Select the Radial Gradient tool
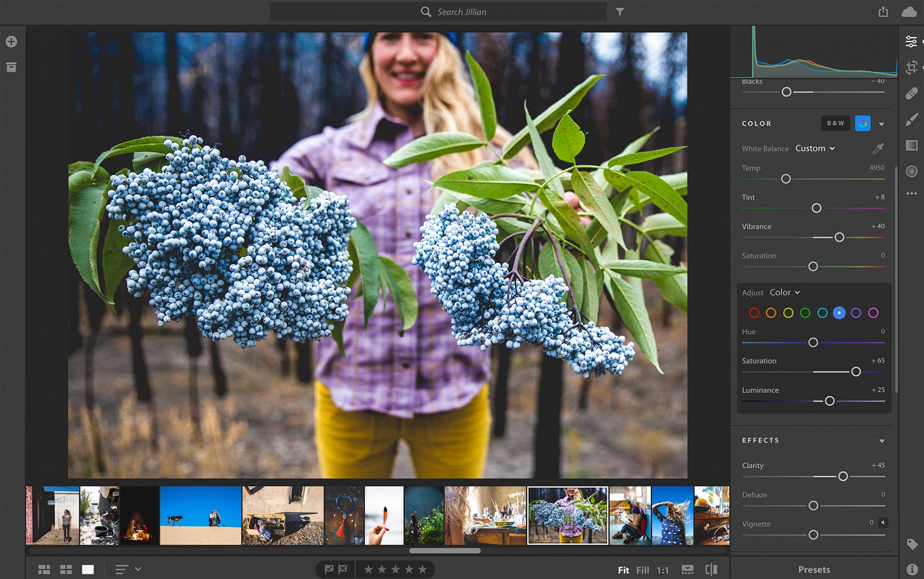Image resolution: width=924 pixels, height=579 pixels. tap(912, 171)
